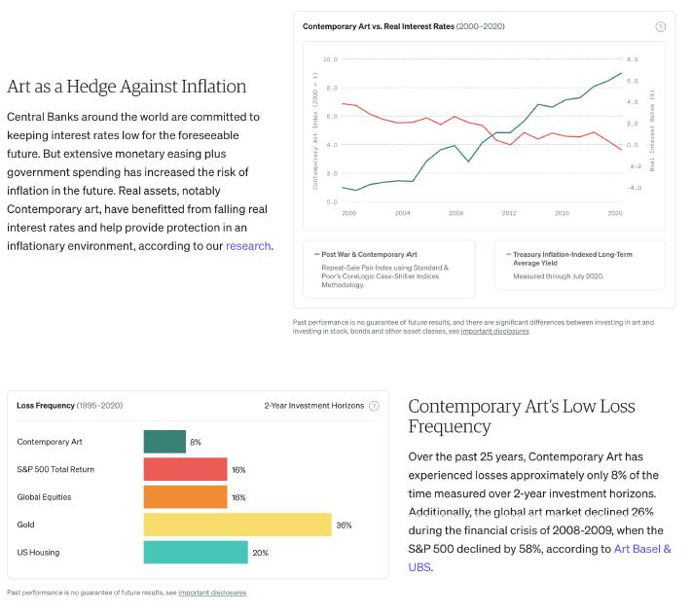Click the "Art as a Hedge Against Inflation" heading
The height and width of the screenshot is (616, 692).
point(127,87)
